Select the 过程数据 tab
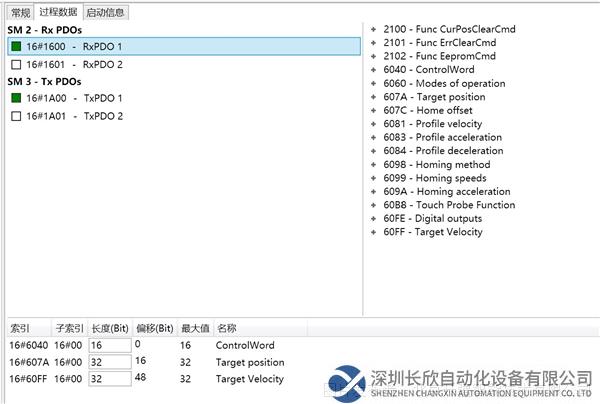 click(60, 12)
